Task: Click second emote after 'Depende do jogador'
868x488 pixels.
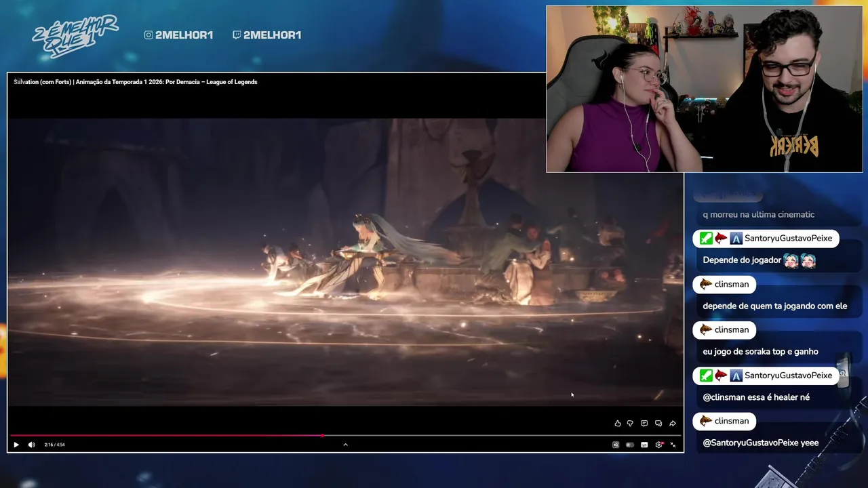Action: point(808,260)
